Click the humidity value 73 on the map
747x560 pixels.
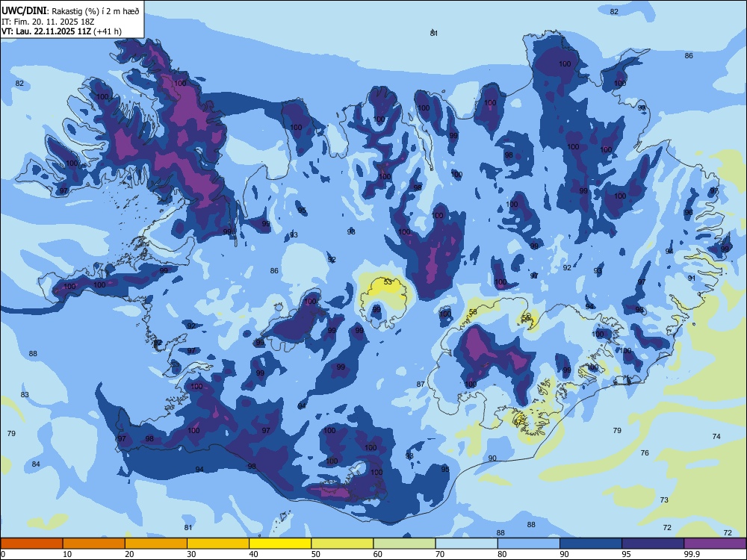point(664,500)
